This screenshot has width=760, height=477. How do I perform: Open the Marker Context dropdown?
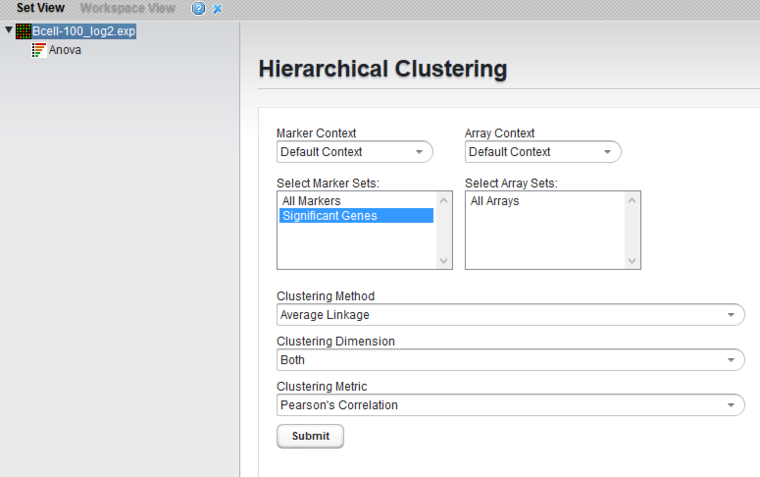click(354, 152)
